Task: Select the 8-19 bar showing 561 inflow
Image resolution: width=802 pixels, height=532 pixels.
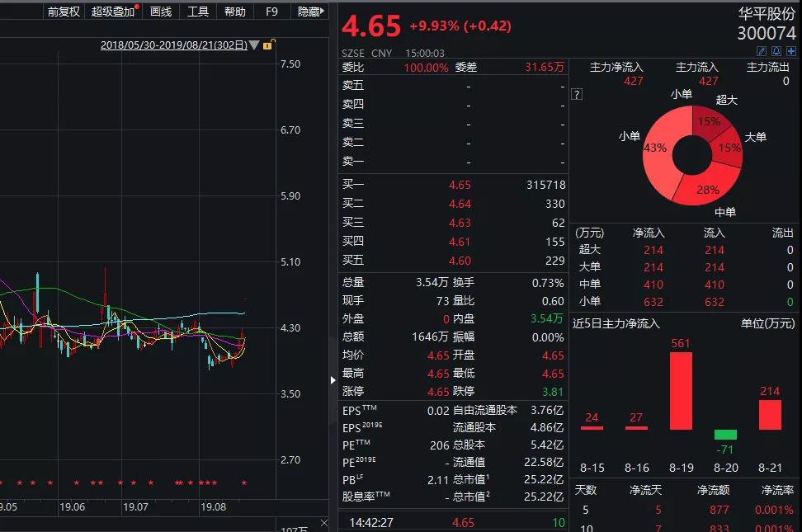Action: (681, 391)
